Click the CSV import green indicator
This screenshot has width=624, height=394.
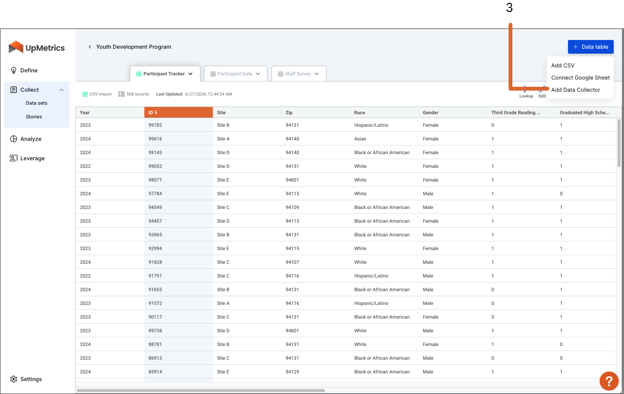[85, 94]
